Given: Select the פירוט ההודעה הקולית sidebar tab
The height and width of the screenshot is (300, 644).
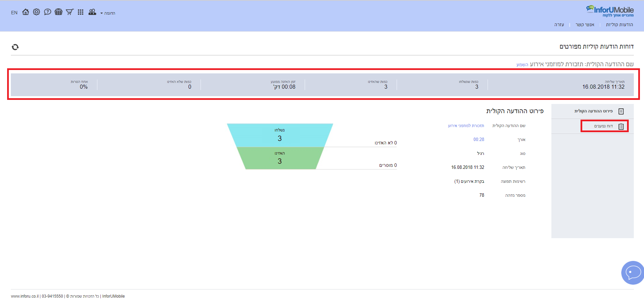Looking at the screenshot, I should point(592,111).
